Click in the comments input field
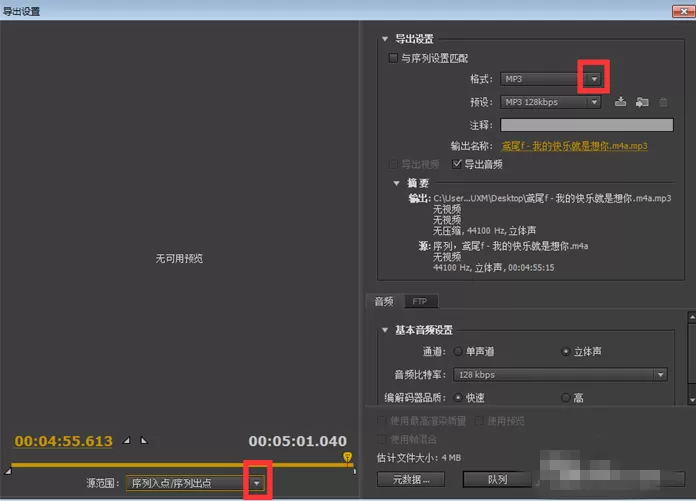The image size is (696, 501). click(x=587, y=125)
